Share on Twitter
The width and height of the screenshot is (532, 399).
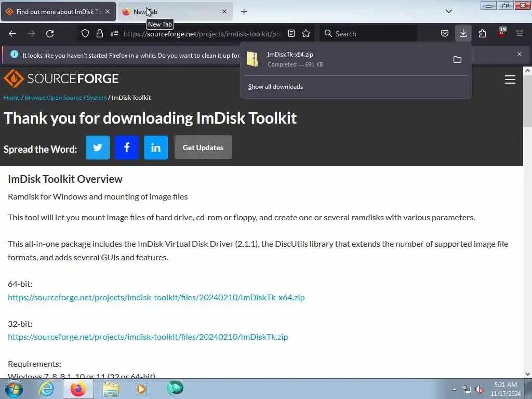(x=98, y=148)
